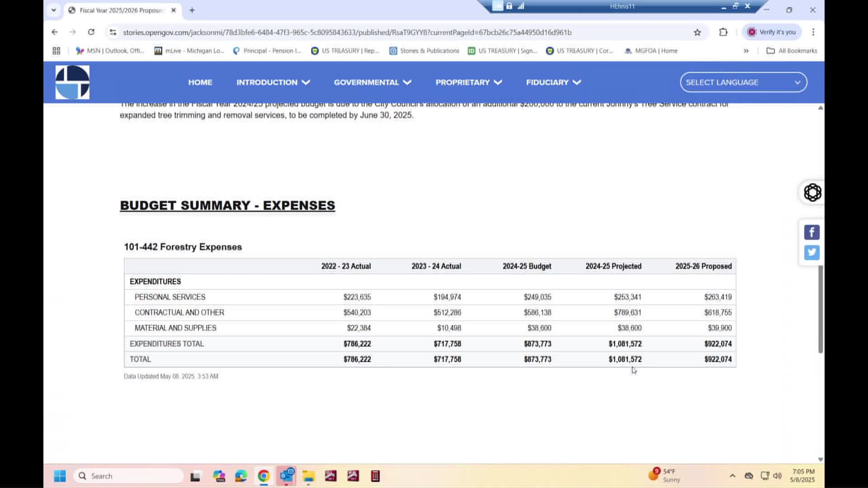The width and height of the screenshot is (868, 488).
Task: Show more bookmarks with the double chevron
Action: 746,51
